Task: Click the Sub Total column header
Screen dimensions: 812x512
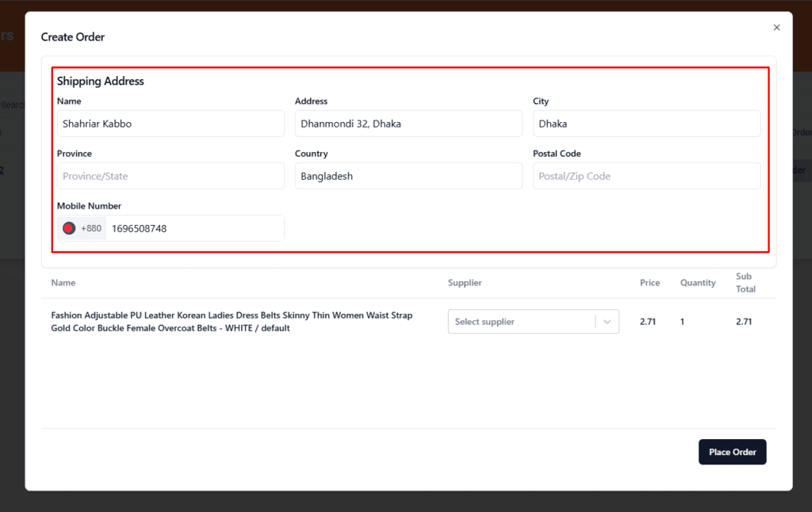Action: [745, 283]
